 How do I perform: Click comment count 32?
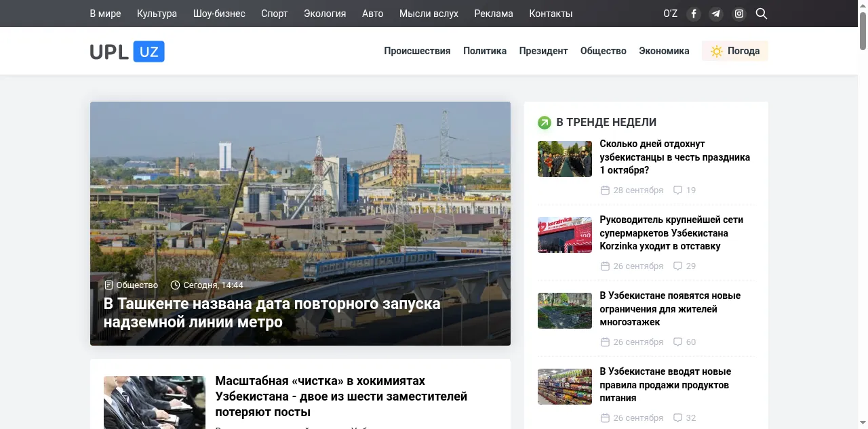click(x=691, y=418)
